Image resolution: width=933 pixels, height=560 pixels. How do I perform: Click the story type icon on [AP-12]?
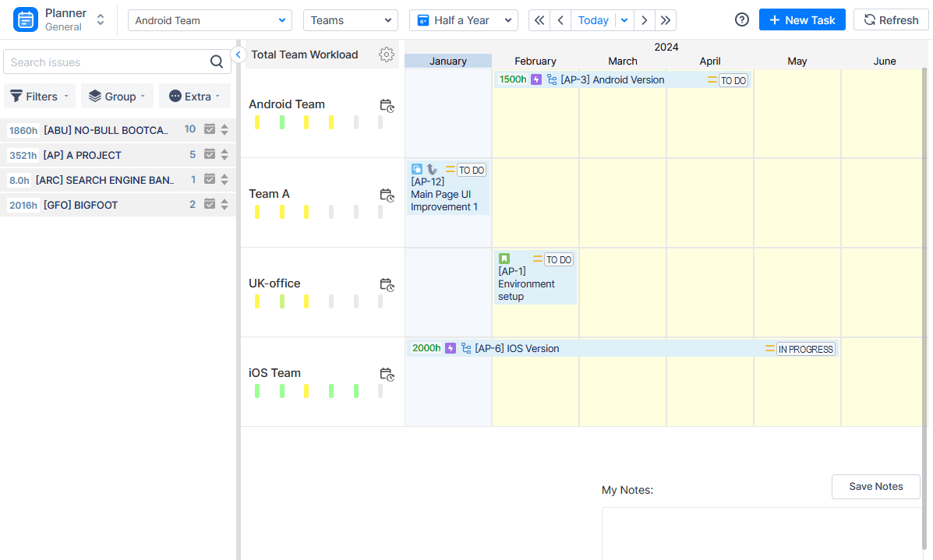coord(417,169)
